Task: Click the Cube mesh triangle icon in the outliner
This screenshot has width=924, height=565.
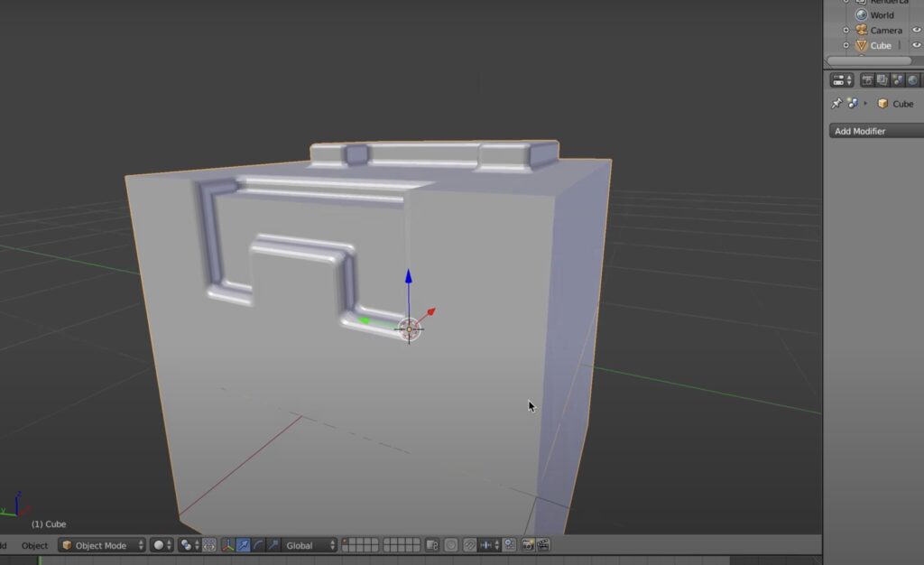Action: [x=862, y=45]
